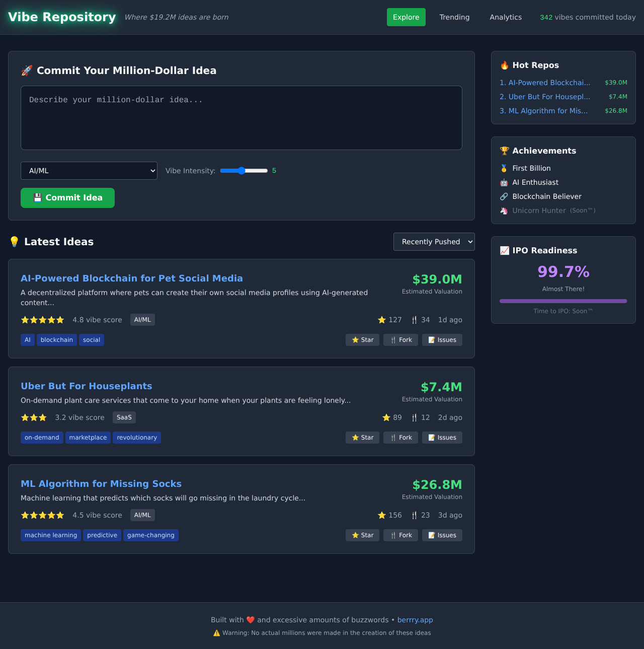
Task: Click the rocket icon next to Commit Your Million-Dollar Idea
Action: (x=27, y=70)
